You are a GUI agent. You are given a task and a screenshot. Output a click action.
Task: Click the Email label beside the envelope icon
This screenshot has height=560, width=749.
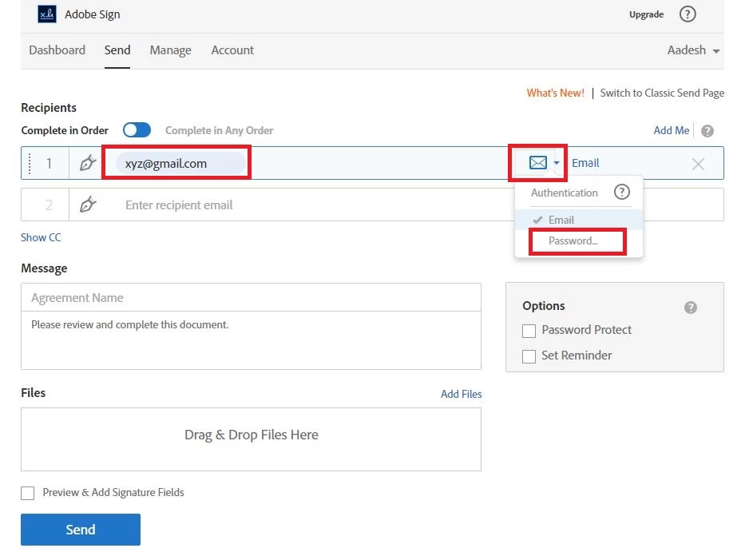[585, 163]
